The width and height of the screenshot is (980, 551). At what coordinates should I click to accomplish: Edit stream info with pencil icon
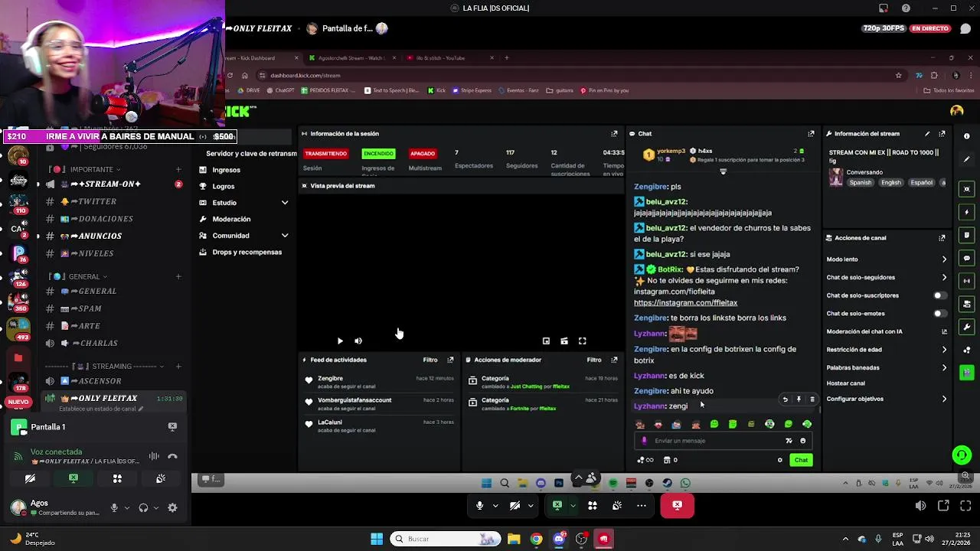pyautogui.click(x=927, y=133)
